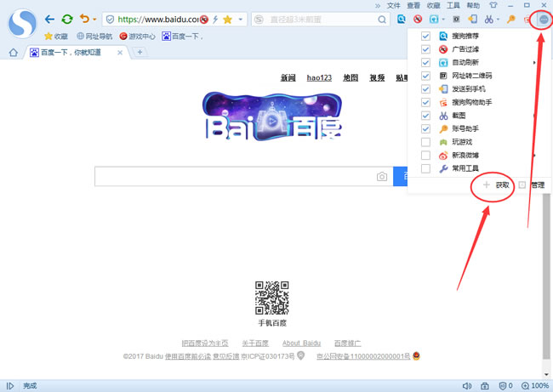
Task: Click the three-dots extensions menu button
Action: coord(544,20)
